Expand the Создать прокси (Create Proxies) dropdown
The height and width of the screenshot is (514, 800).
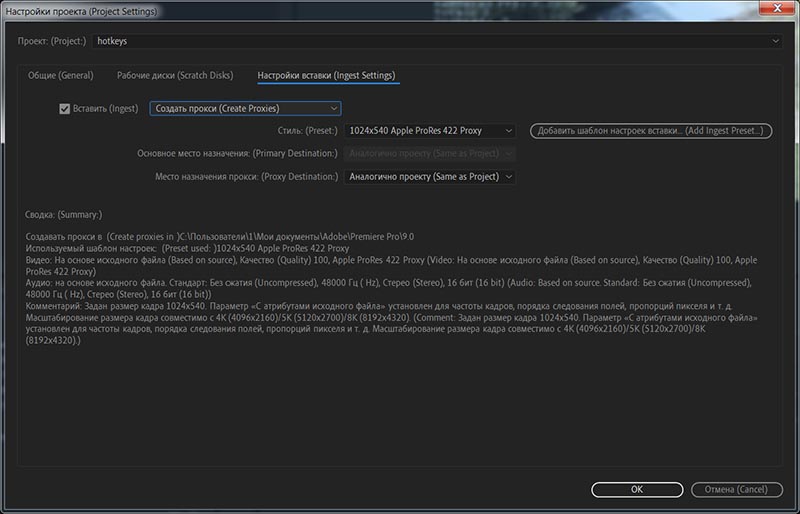(245, 108)
